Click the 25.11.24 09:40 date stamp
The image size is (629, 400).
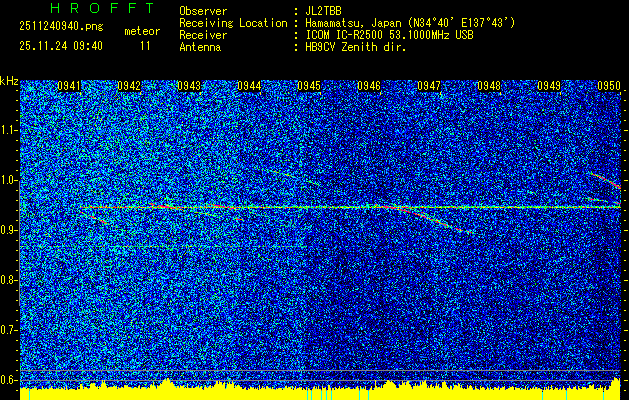point(61,46)
